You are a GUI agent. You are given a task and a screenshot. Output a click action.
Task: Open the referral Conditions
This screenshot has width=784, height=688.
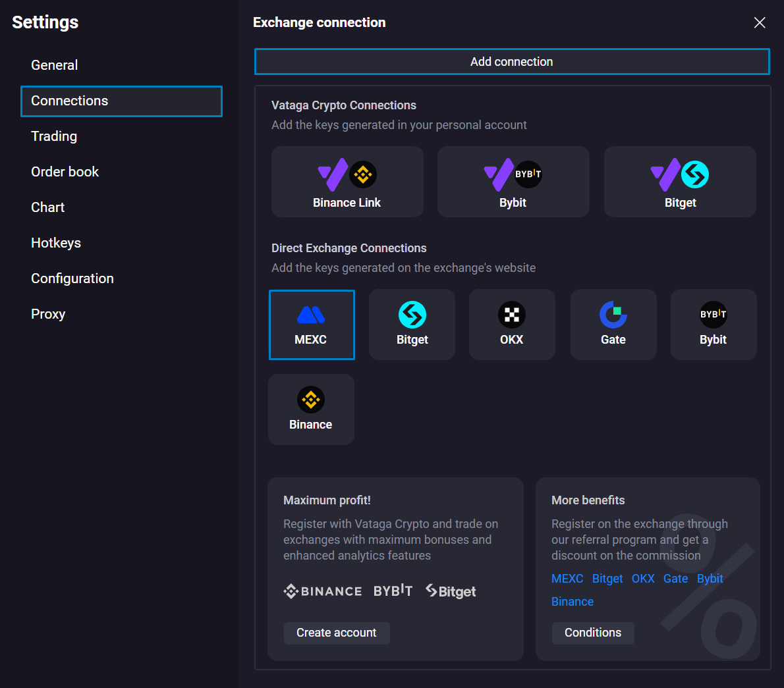(x=592, y=633)
